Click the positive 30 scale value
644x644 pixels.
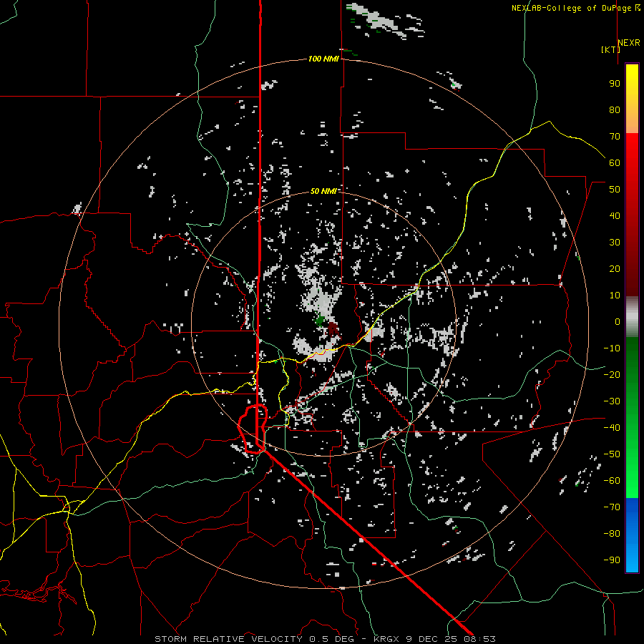pyautogui.click(x=615, y=243)
